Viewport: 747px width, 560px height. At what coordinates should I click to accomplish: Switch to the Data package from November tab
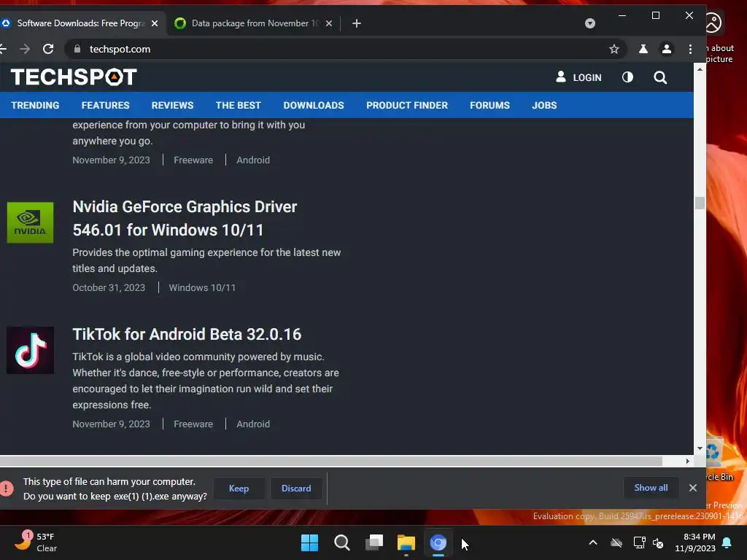coord(252,23)
